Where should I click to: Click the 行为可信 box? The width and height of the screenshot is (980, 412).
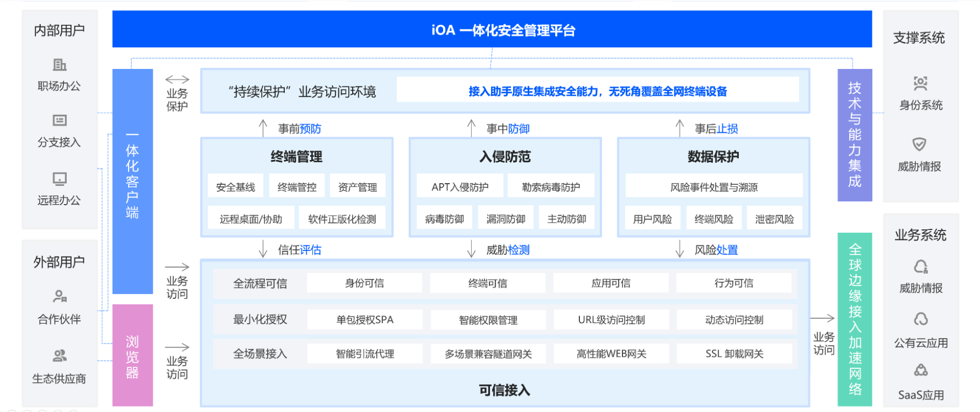point(734,283)
